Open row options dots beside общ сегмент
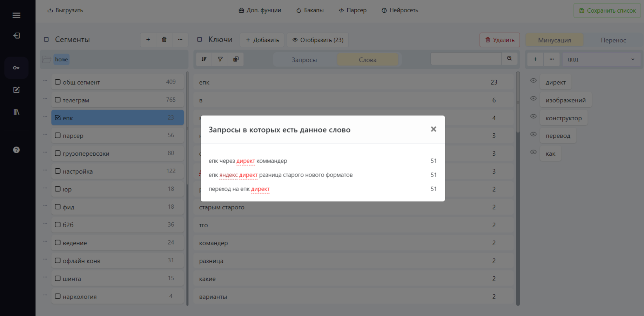The width and height of the screenshot is (644, 316). click(x=45, y=81)
